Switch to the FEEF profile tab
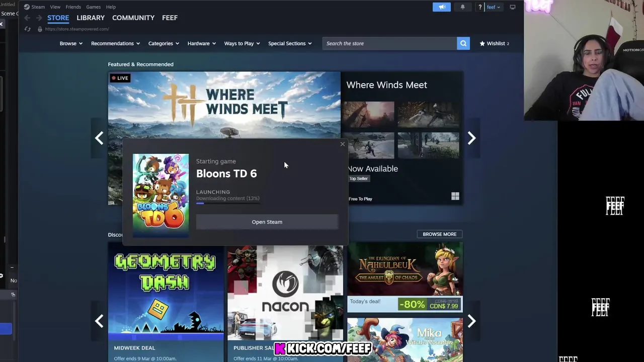The width and height of the screenshot is (644, 362). click(170, 18)
